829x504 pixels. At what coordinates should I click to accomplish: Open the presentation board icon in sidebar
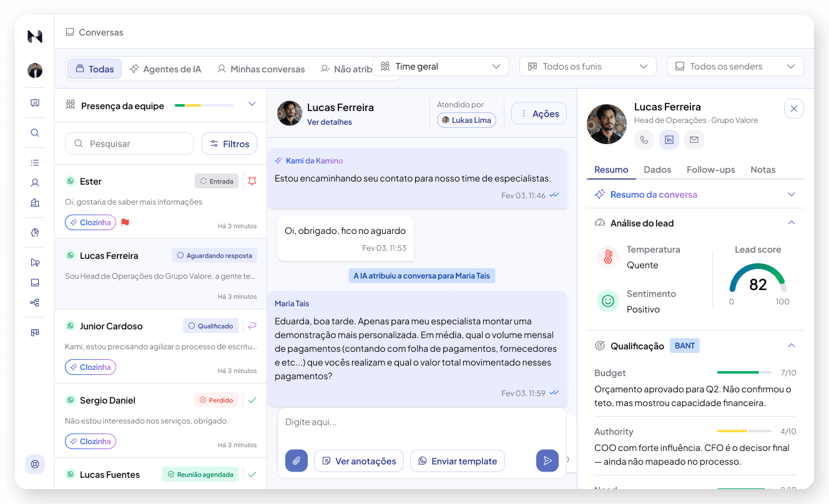[x=35, y=104]
